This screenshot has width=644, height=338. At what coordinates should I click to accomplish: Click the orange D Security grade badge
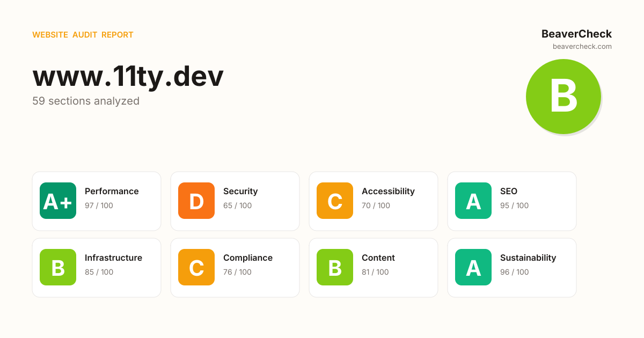pos(196,201)
